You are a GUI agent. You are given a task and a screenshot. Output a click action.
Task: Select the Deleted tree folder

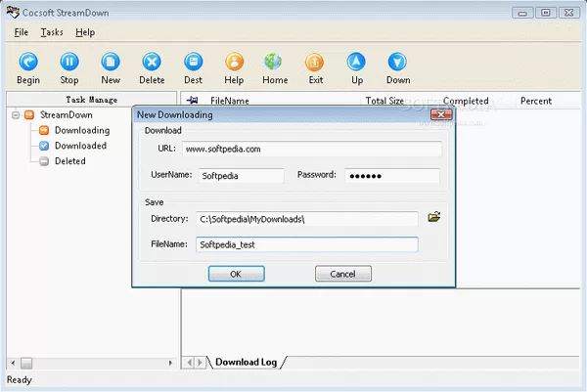(63, 161)
